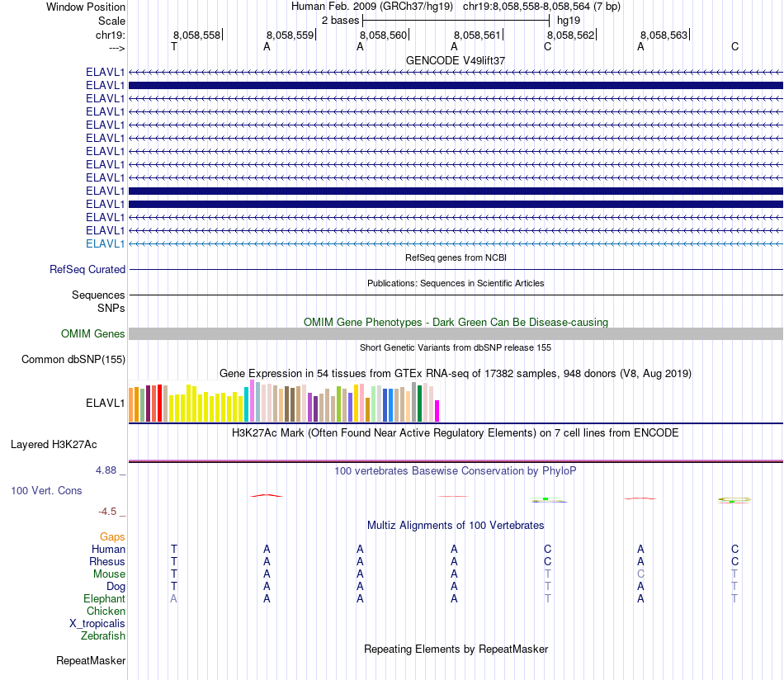Click the 2 bases scale bar

click(456, 21)
